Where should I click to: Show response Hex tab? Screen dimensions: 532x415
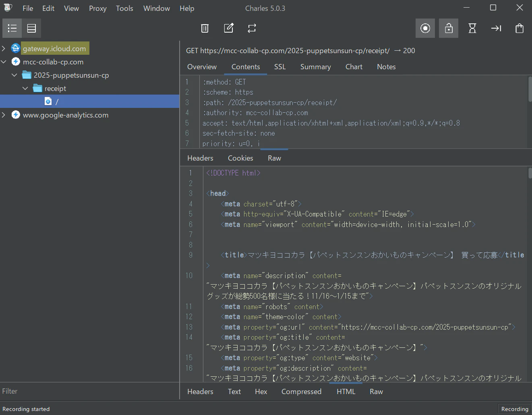261,392
